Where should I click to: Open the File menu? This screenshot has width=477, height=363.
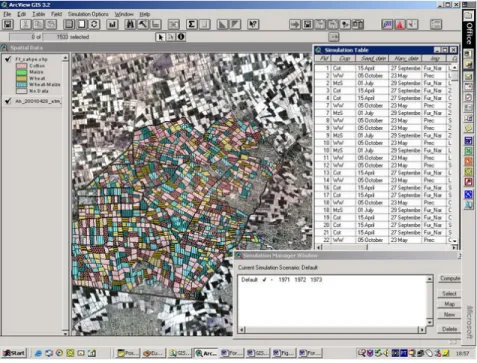[7, 14]
